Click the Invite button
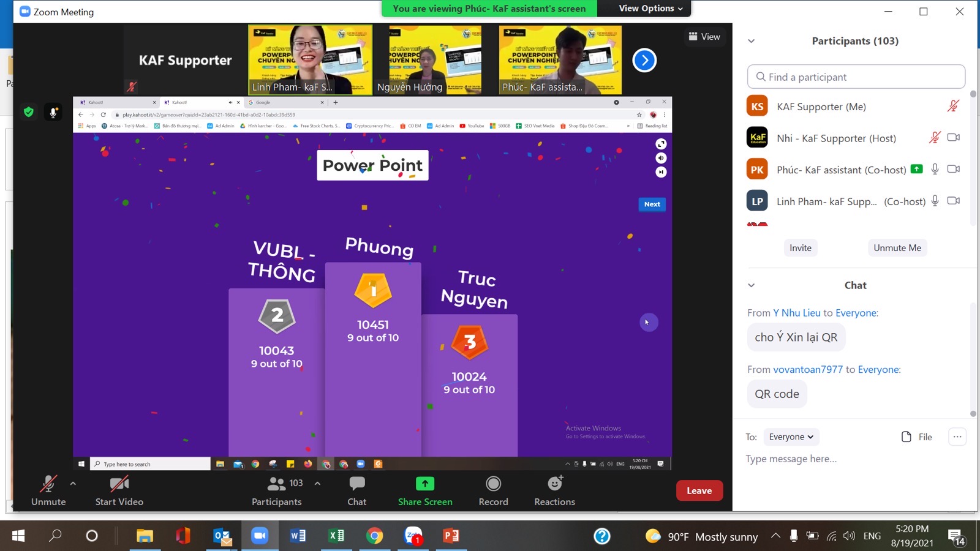980x551 pixels. (801, 247)
